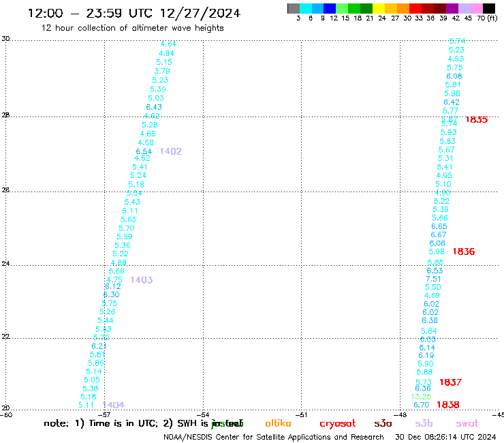Screen dimensions: 504x443
Task: Click the pink swatch in the color scale
Action: (x=476, y=8)
